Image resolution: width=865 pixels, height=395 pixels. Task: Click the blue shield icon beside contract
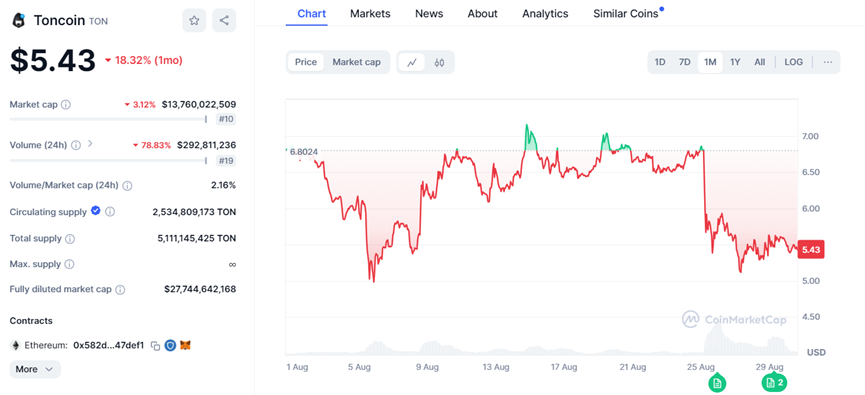[x=170, y=345]
